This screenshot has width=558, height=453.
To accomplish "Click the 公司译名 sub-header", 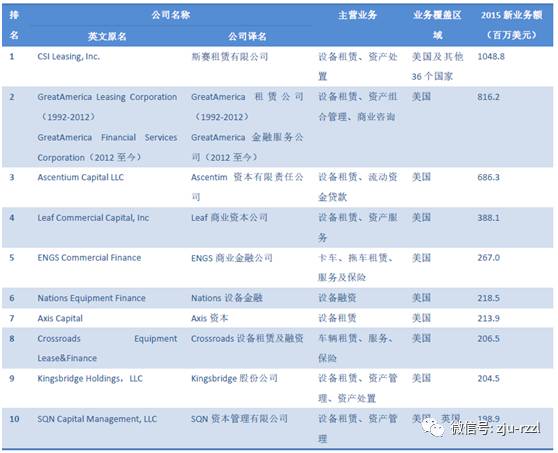I will point(247,36).
